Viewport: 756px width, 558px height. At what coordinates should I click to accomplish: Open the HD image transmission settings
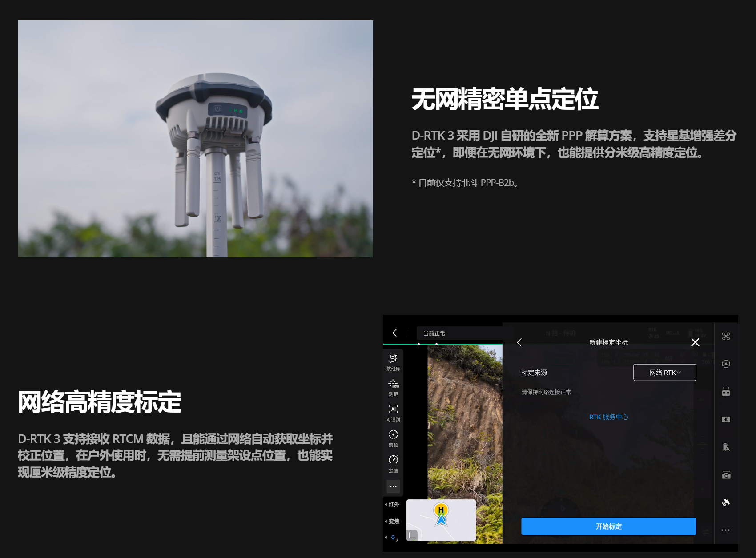[726, 419]
